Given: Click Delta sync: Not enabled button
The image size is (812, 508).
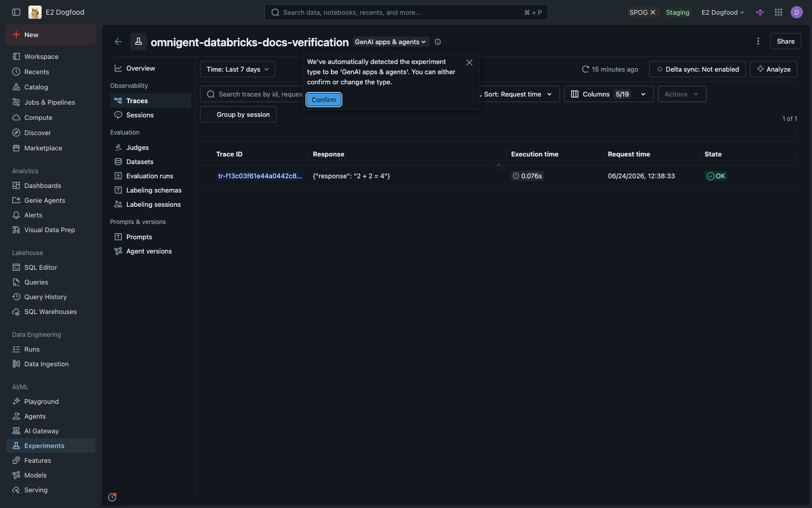Looking at the screenshot, I should click(697, 69).
